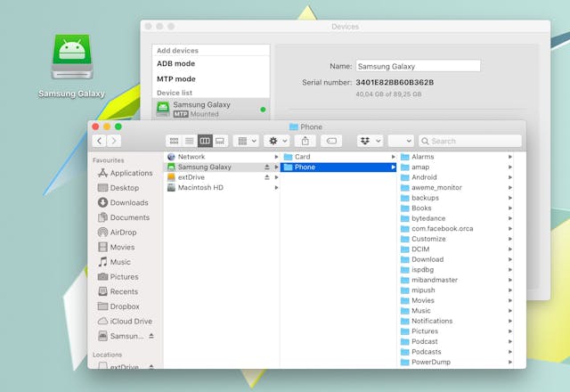Open Pictures in Finder sidebar
The height and width of the screenshot is (392, 570).
(118, 277)
